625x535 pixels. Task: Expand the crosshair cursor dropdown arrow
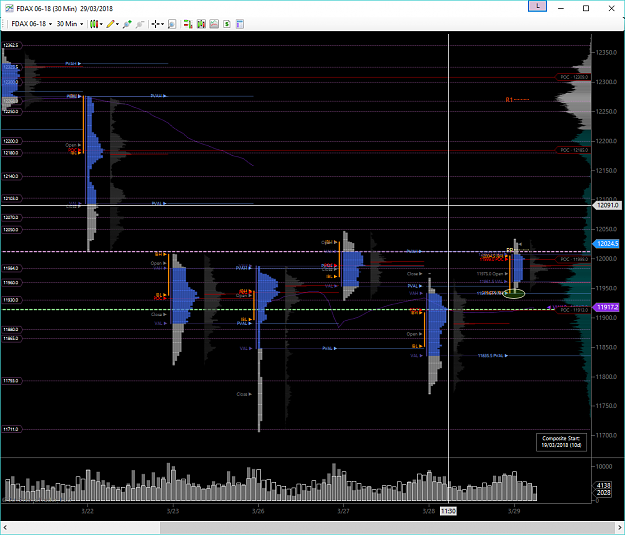click(162, 24)
